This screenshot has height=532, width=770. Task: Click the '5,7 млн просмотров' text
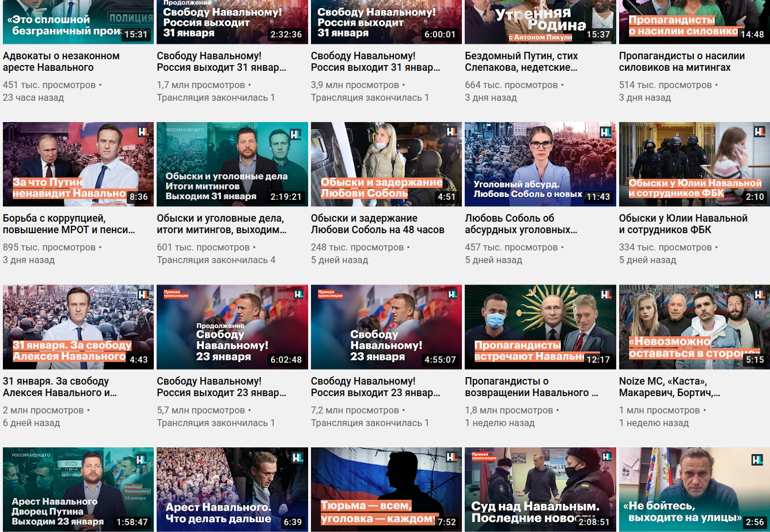(201, 411)
